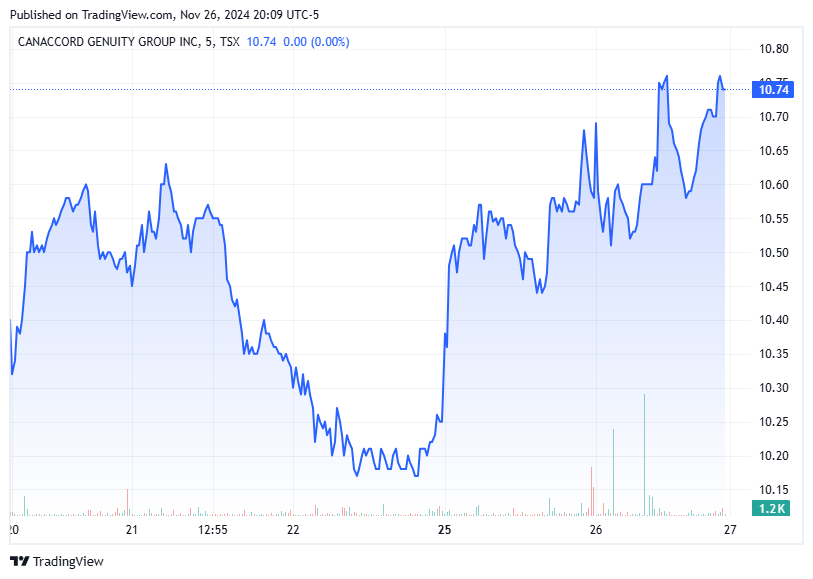
Task: Click the 21 date label on time axis
Action: (132, 530)
